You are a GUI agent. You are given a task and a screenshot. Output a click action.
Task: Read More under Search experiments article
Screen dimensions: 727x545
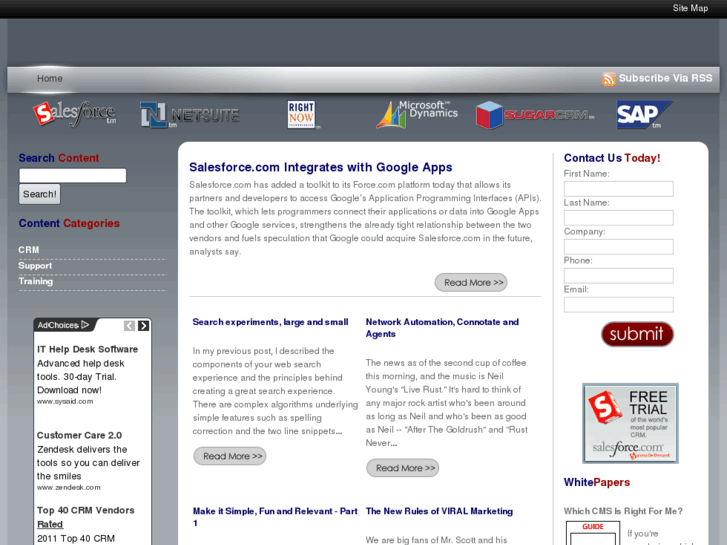pyautogui.click(x=230, y=456)
